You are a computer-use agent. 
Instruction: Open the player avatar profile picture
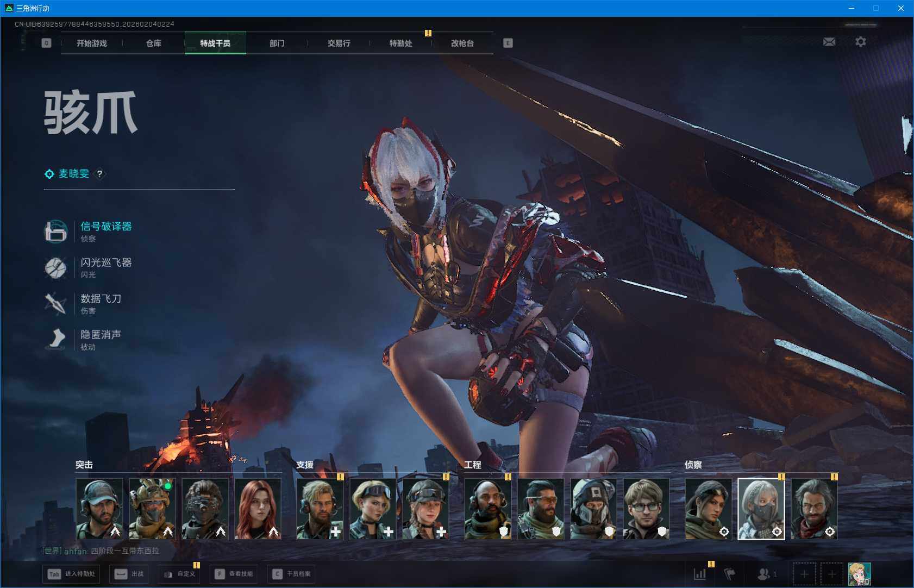click(x=860, y=574)
